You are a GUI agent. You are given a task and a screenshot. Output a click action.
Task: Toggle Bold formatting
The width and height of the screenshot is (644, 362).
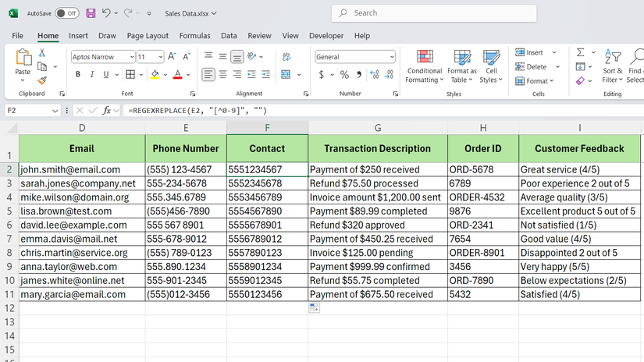(x=78, y=75)
